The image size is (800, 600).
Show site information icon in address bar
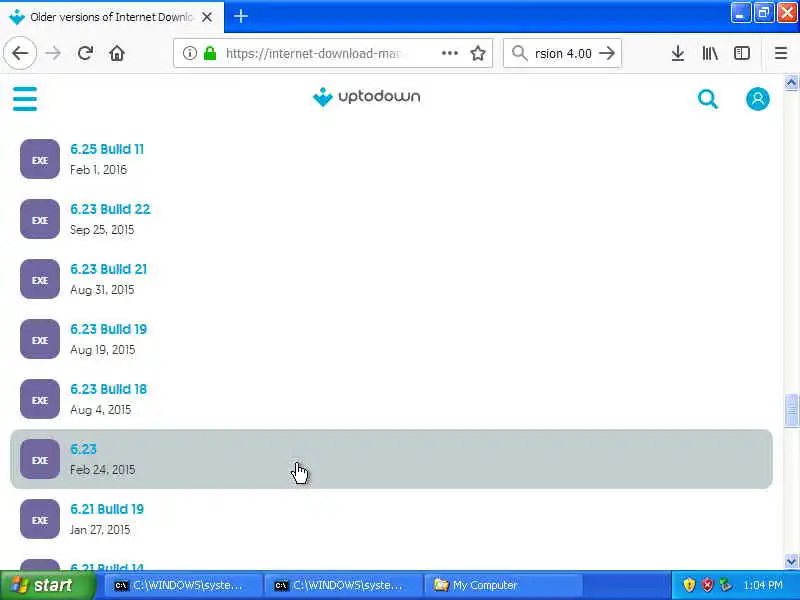189,53
